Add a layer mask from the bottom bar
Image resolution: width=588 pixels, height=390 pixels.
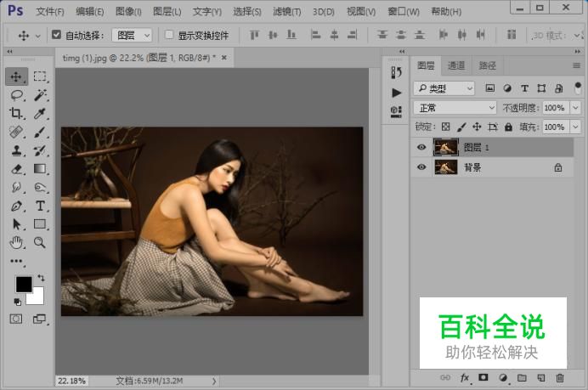[x=483, y=377]
